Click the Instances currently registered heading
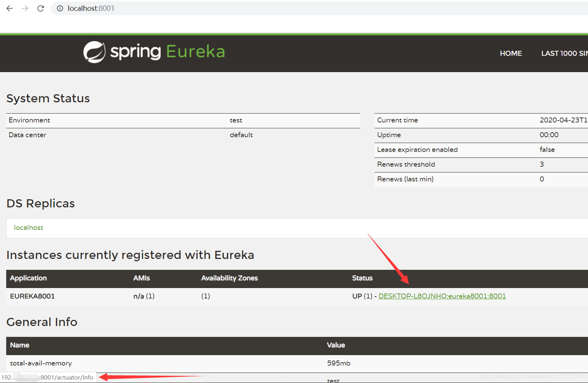The image size is (588, 383). coord(130,255)
